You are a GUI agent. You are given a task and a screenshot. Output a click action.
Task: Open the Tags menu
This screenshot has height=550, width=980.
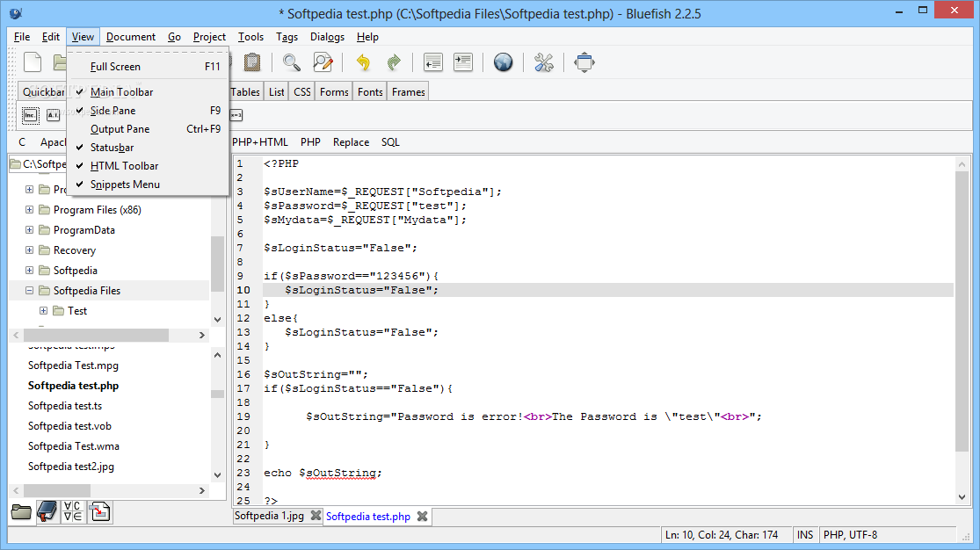(x=287, y=37)
